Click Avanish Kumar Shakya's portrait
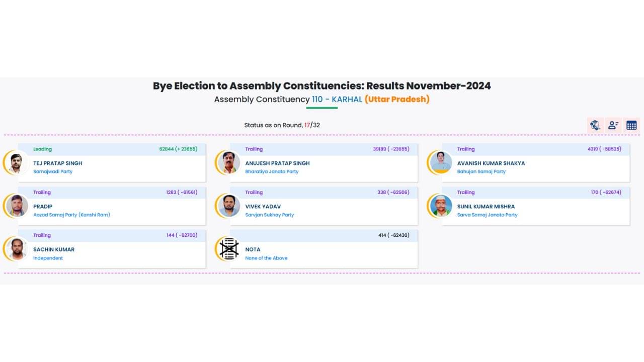Viewport: 644px width, 362px height. pyautogui.click(x=441, y=163)
